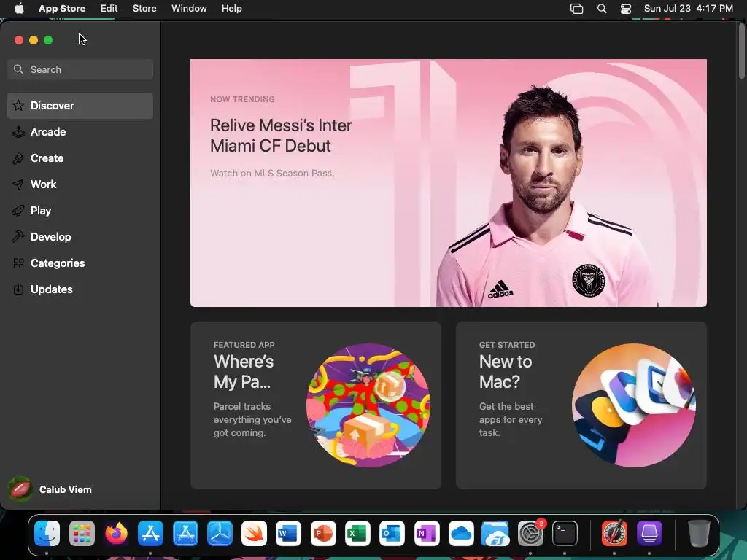Click the App Store vertical scrollbar
747x560 pixels.
pos(742,51)
